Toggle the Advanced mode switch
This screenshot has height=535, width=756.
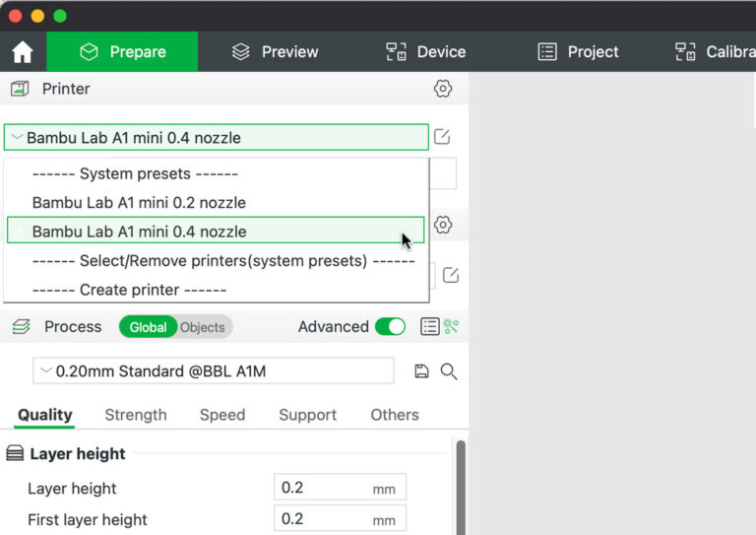pyautogui.click(x=390, y=327)
